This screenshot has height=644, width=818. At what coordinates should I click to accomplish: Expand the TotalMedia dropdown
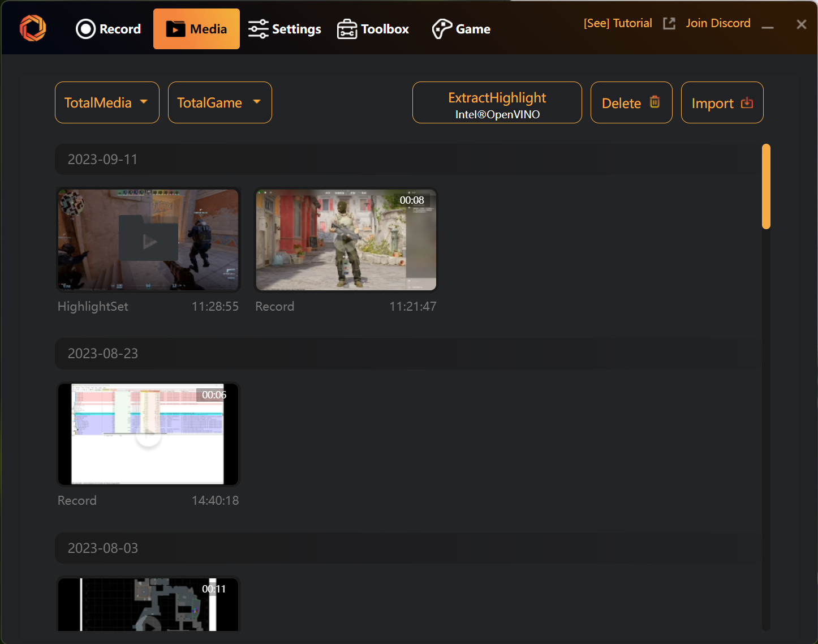click(107, 102)
